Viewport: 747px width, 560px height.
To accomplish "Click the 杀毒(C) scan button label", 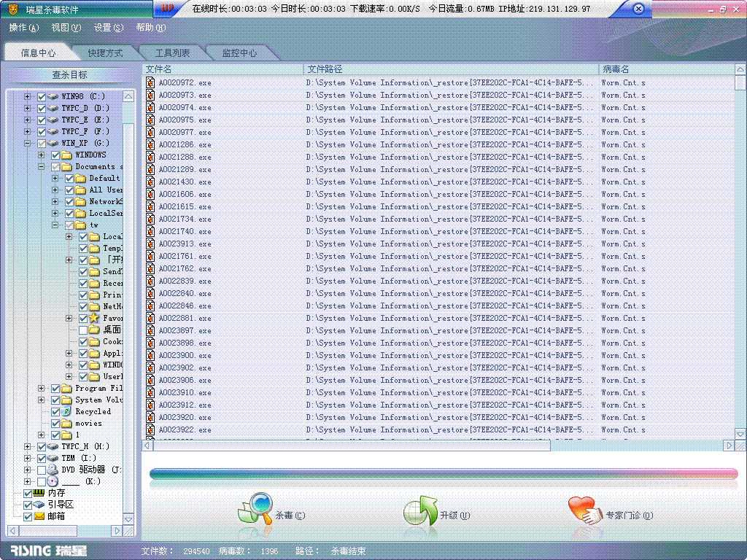I will point(290,516).
